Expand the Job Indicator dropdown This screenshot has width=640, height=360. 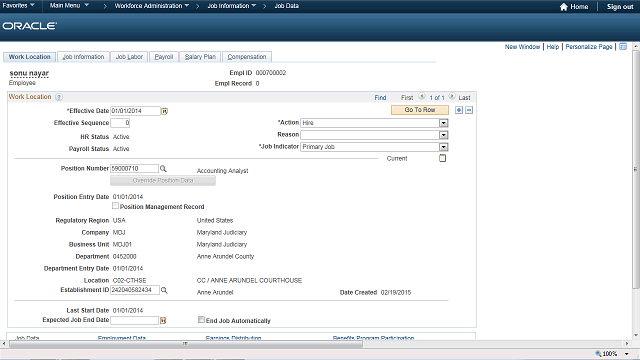click(x=444, y=147)
